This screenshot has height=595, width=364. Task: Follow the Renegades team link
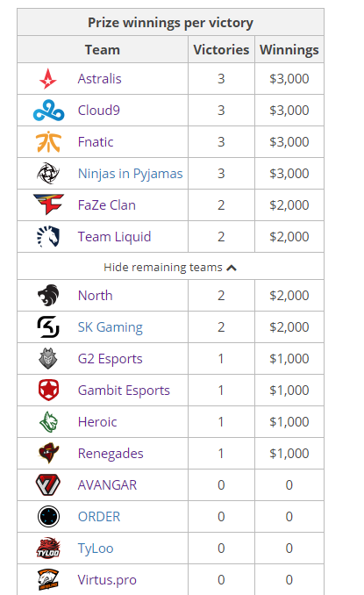click(x=111, y=454)
